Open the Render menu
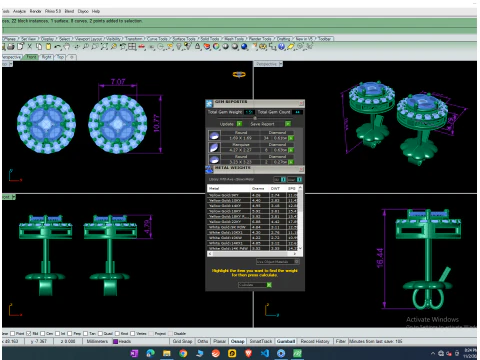 pos(35,11)
